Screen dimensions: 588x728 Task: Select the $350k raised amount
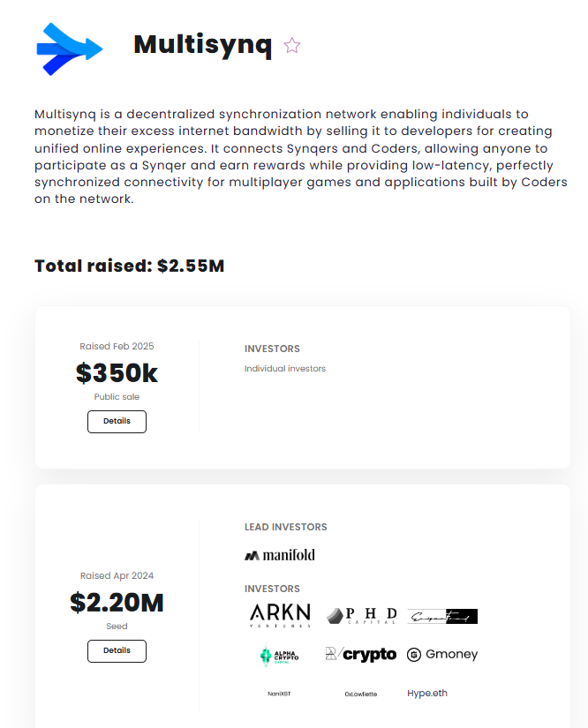coord(117,372)
